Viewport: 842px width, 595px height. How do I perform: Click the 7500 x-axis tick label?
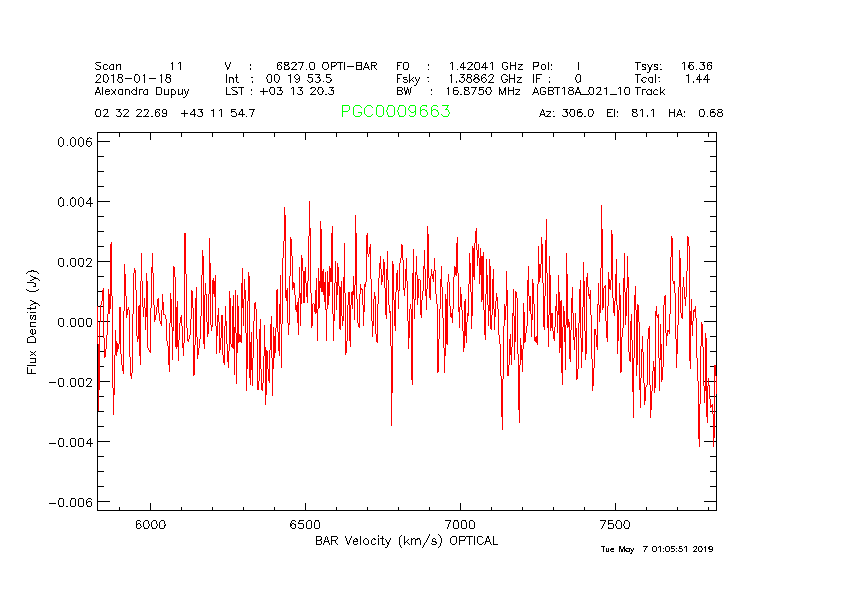point(615,525)
